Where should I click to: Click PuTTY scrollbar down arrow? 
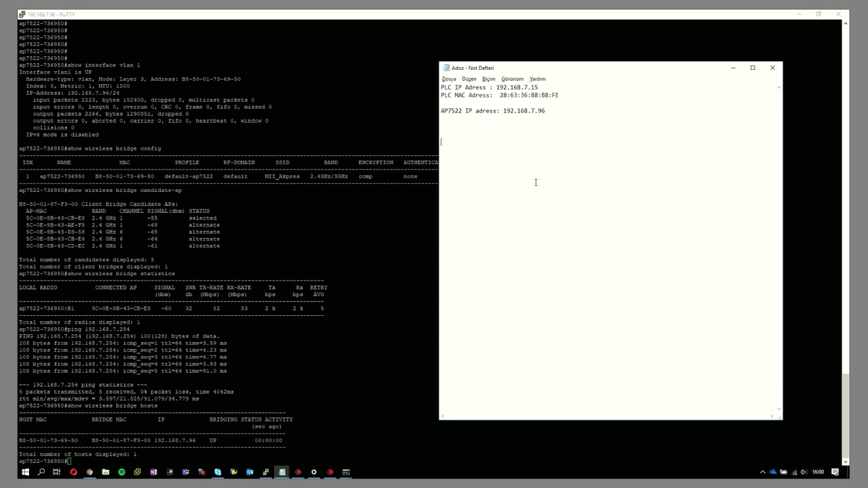coord(846,461)
